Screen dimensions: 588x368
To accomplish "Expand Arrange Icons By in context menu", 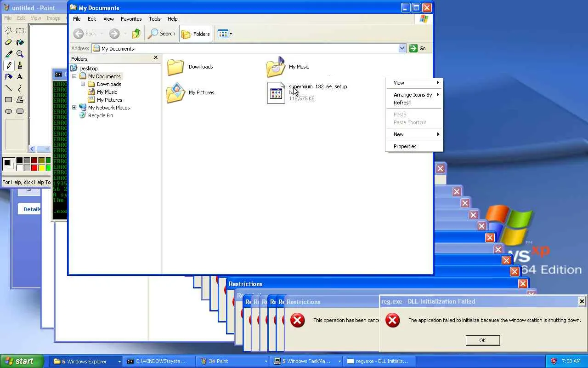I will (x=414, y=95).
